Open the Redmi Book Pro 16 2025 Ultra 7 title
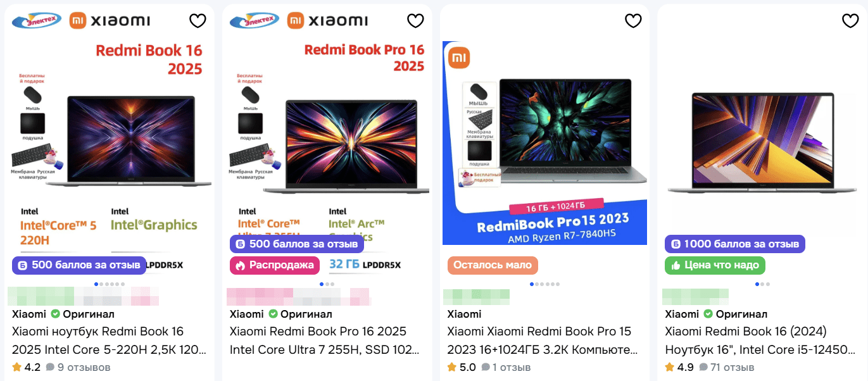The image size is (868, 381). point(324,340)
